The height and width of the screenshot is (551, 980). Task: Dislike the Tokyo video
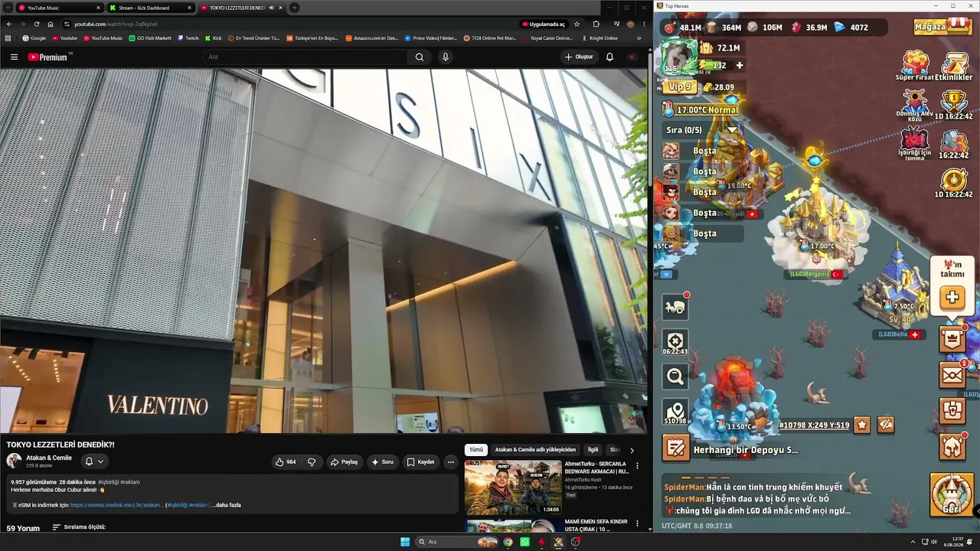pyautogui.click(x=312, y=462)
